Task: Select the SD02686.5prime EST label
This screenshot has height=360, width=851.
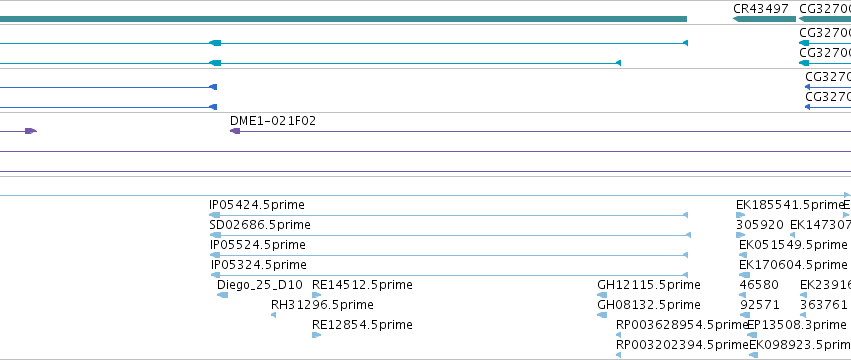Action: point(259,225)
